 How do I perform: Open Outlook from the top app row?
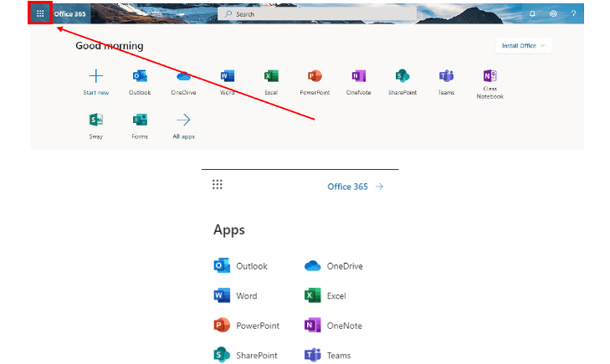pos(140,82)
